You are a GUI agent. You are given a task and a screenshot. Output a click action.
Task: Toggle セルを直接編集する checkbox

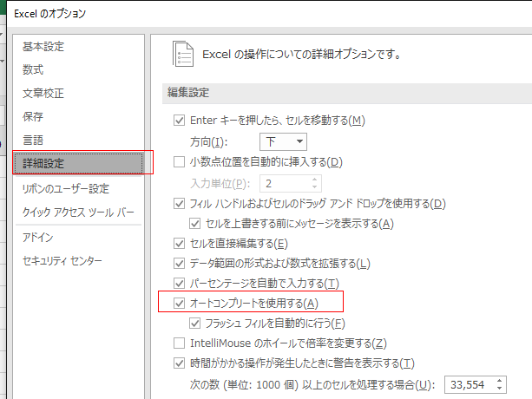179,244
